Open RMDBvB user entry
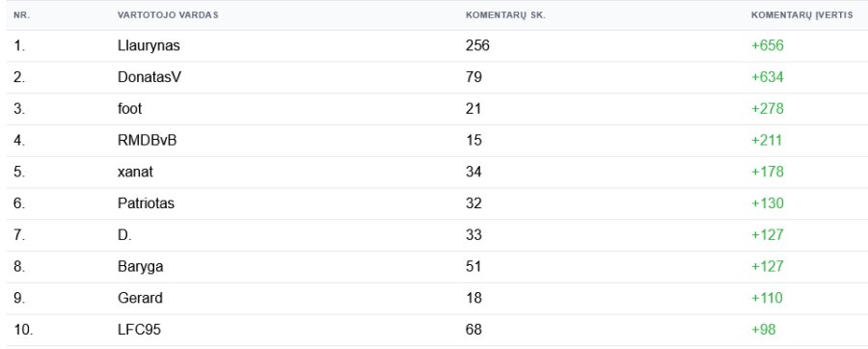868x349 pixels. 148,140
